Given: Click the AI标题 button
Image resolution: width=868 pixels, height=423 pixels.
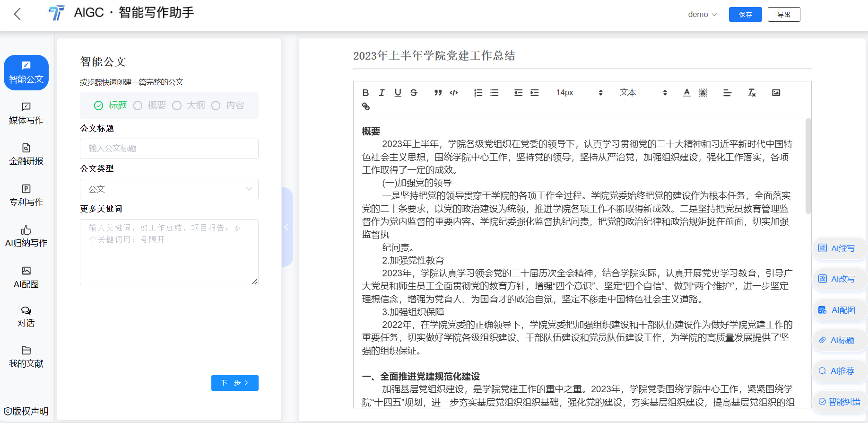Looking at the screenshot, I should point(839,341).
